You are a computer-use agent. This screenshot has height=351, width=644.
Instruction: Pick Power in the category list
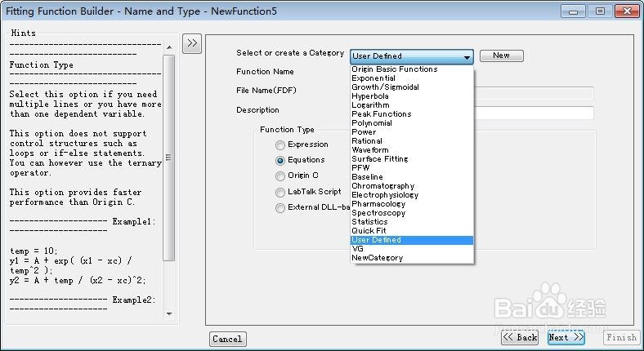[412, 132]
